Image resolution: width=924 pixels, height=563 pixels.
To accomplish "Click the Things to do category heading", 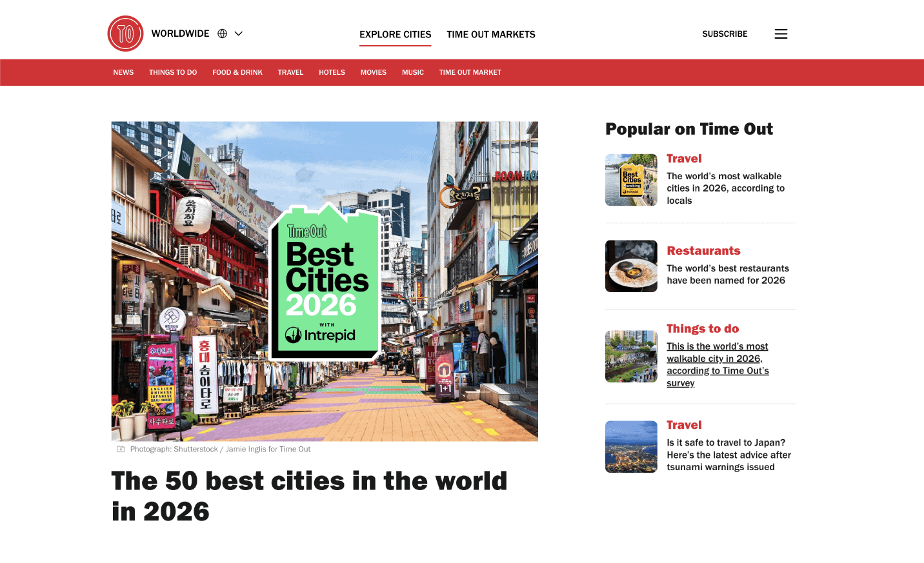I will [x=703, y=329].
